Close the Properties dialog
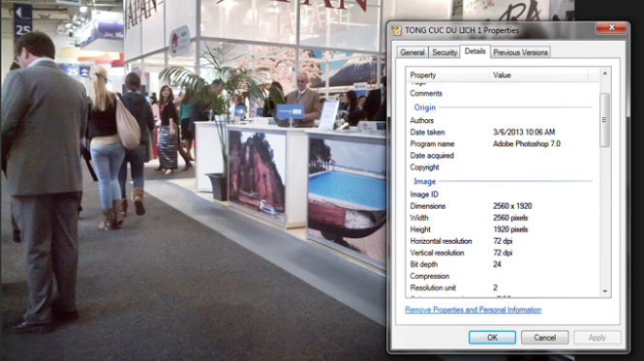The image size is (644, 361). click(x=611, y=27)
